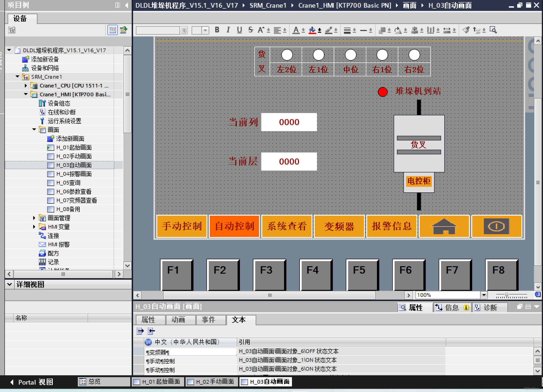Click the power icon button on HMI screen
The image size is (543, 392).
496,226
